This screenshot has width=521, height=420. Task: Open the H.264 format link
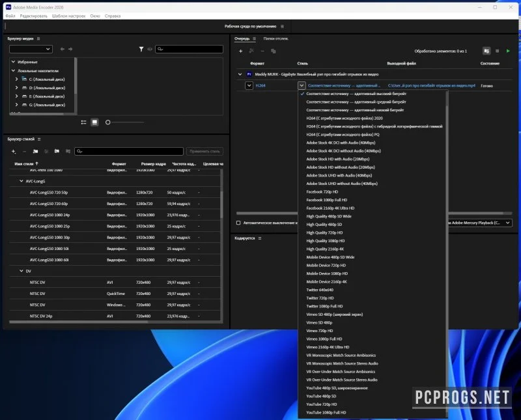click(x=260, y=86)
